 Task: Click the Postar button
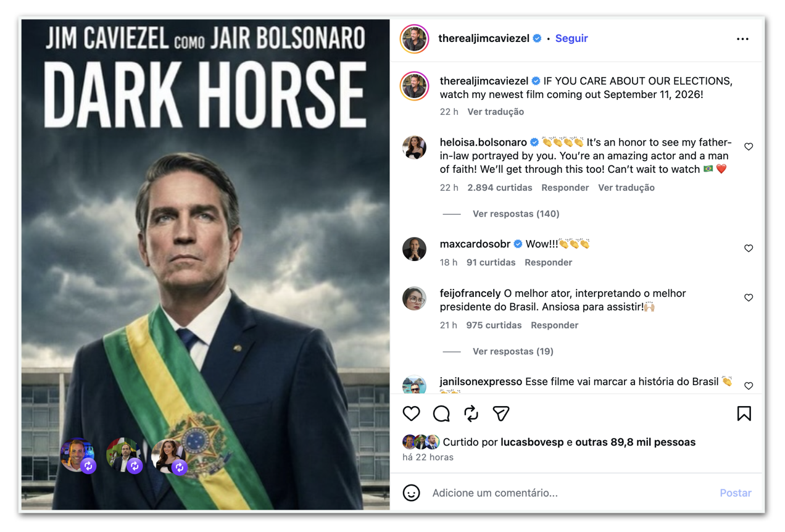736,493
